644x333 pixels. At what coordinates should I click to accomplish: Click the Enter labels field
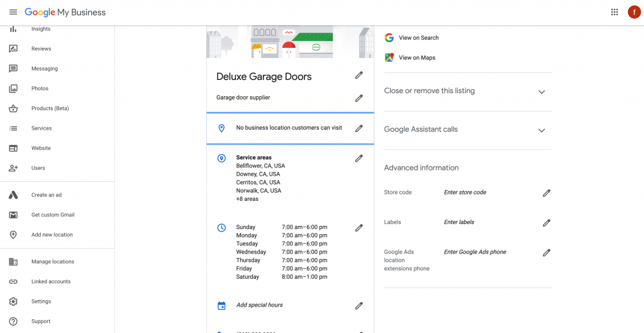(458, 222)
